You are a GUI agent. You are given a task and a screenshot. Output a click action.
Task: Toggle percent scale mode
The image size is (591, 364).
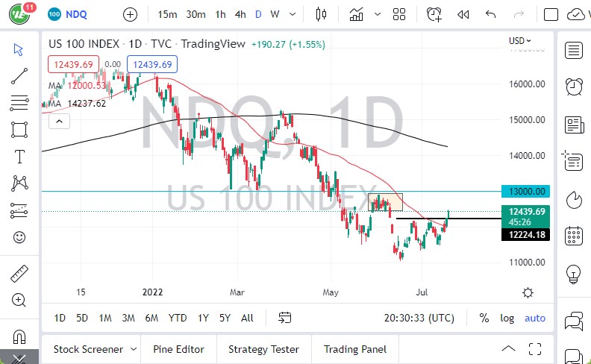pyautogui.click(x=484, y=318)
